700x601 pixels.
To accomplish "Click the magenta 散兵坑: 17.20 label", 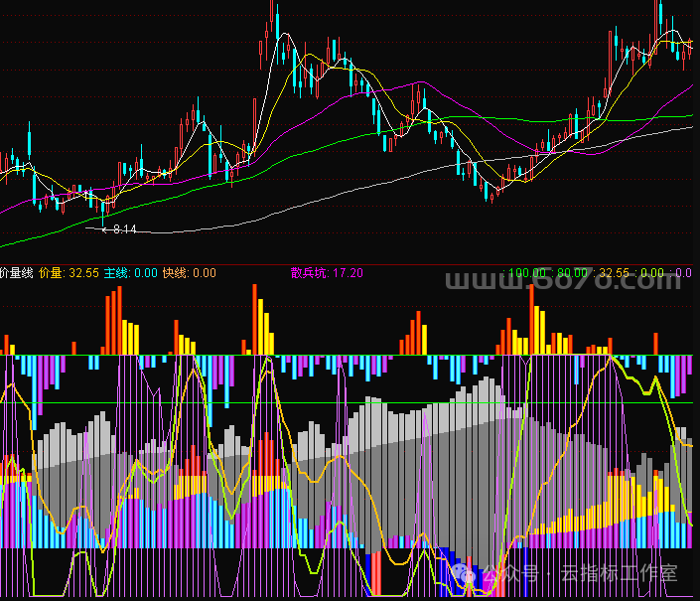I will tap(327, 273).
